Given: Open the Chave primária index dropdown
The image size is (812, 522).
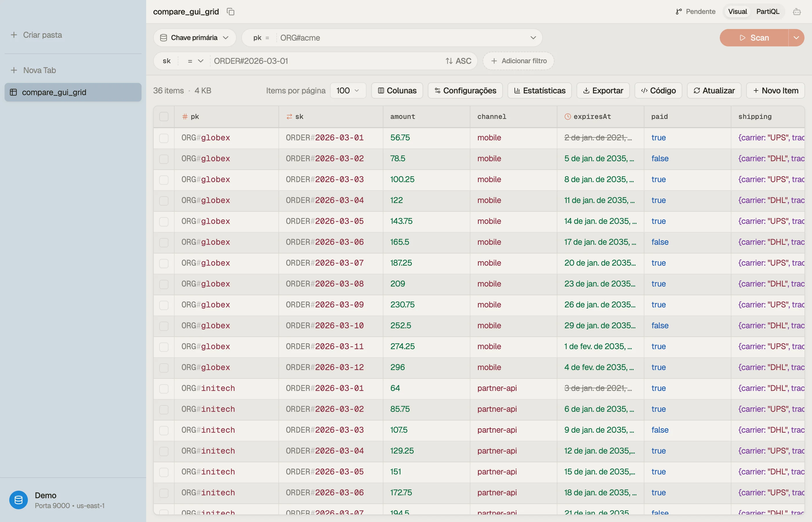Looking at the screenshot, I should click(x=195, y=38).
